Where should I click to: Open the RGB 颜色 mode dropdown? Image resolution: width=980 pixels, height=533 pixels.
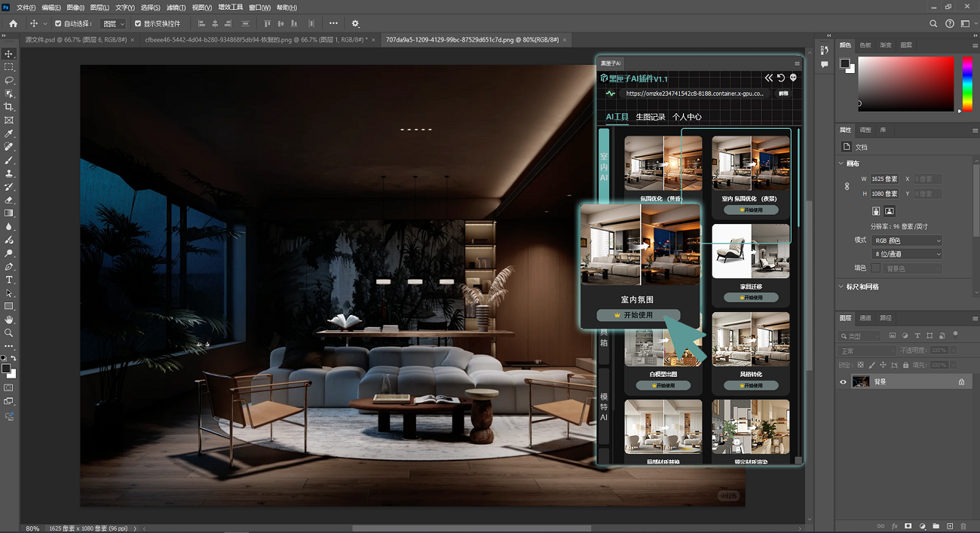click(907, 240)
